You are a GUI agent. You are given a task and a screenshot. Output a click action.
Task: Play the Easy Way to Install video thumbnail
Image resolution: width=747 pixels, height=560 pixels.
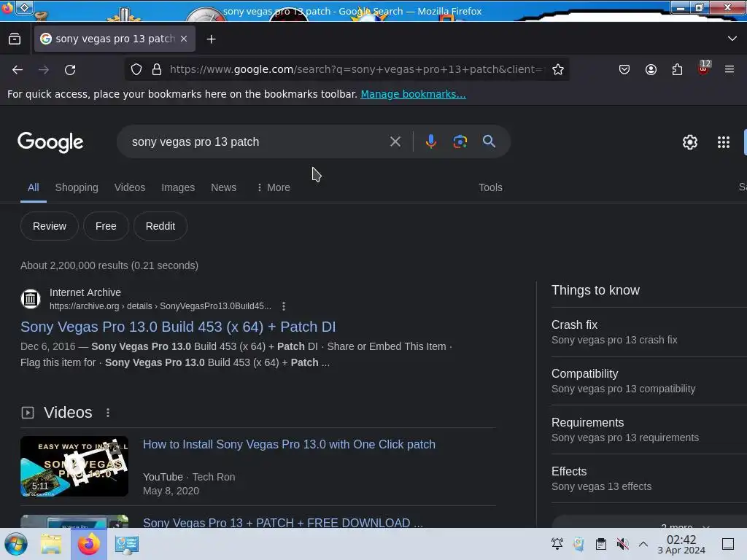tap(74, 466)
